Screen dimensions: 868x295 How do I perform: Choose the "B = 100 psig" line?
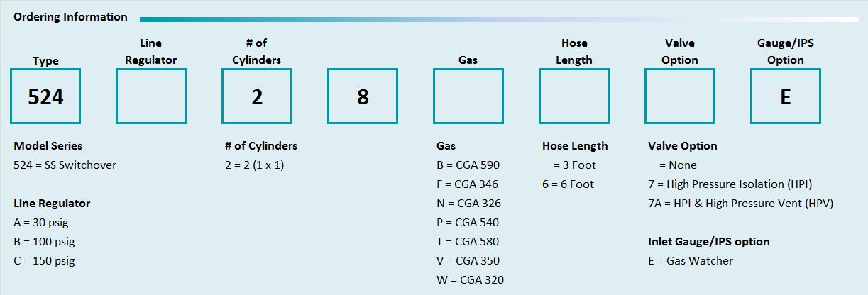44,242
